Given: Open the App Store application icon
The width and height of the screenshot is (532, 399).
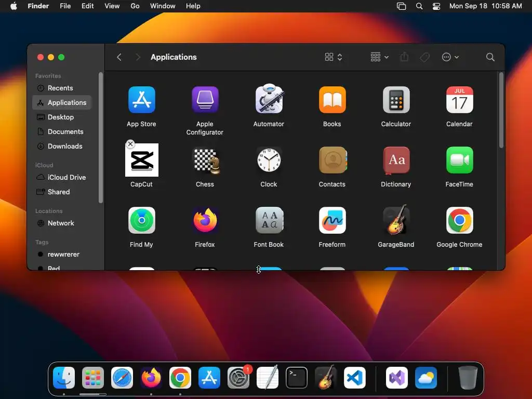Looking at the screenshot, I should click(141, 100).
